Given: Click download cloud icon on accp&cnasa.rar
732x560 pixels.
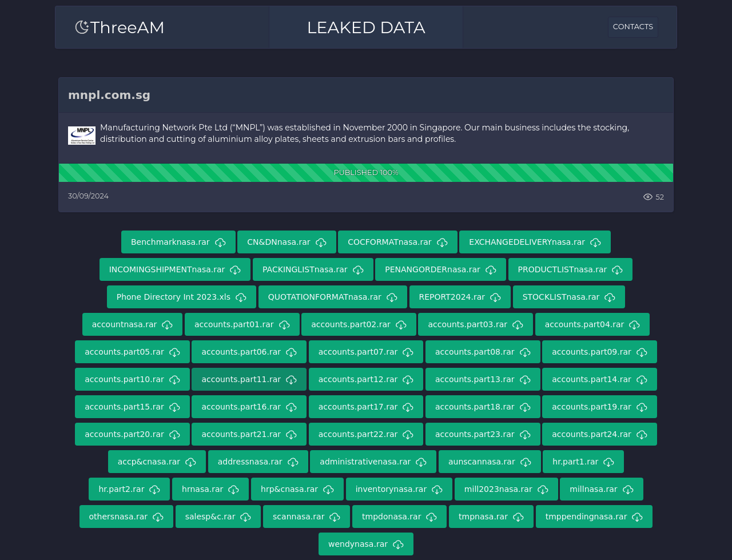Looking at the screenshot, I should coord(190,462).
